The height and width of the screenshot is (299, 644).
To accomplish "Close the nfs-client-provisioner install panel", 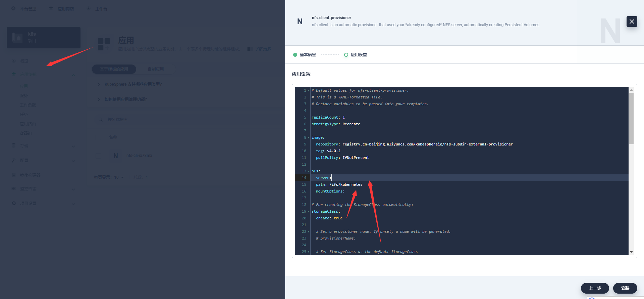I will (632, 22).
